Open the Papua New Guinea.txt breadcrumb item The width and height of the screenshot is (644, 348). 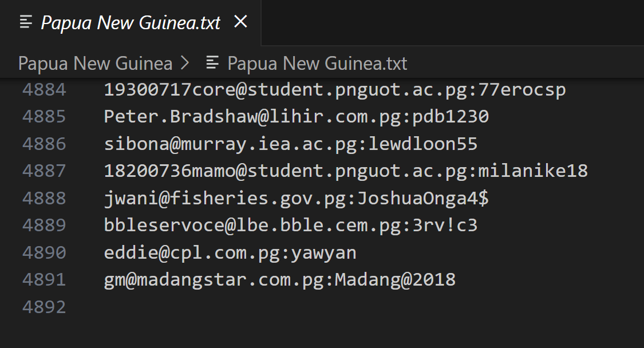[x=317, y=63]
